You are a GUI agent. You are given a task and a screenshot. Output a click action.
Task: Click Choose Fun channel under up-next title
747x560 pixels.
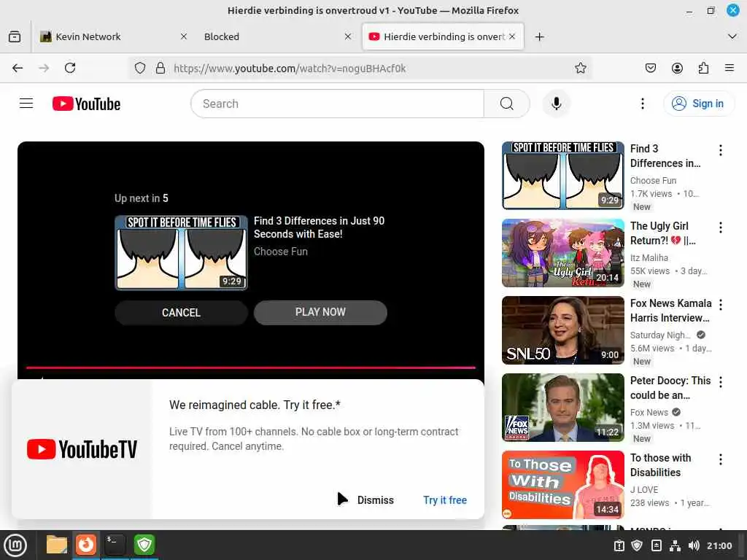coord(281,252)
